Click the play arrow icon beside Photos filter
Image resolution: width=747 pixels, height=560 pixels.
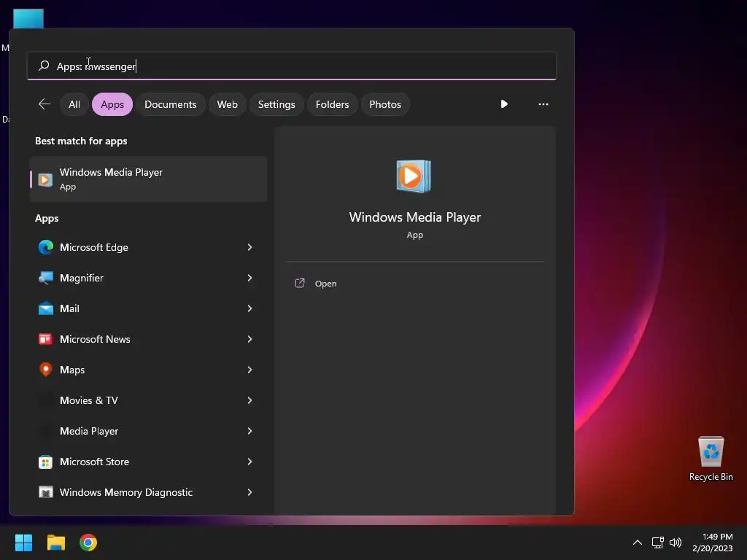point(504,104)
